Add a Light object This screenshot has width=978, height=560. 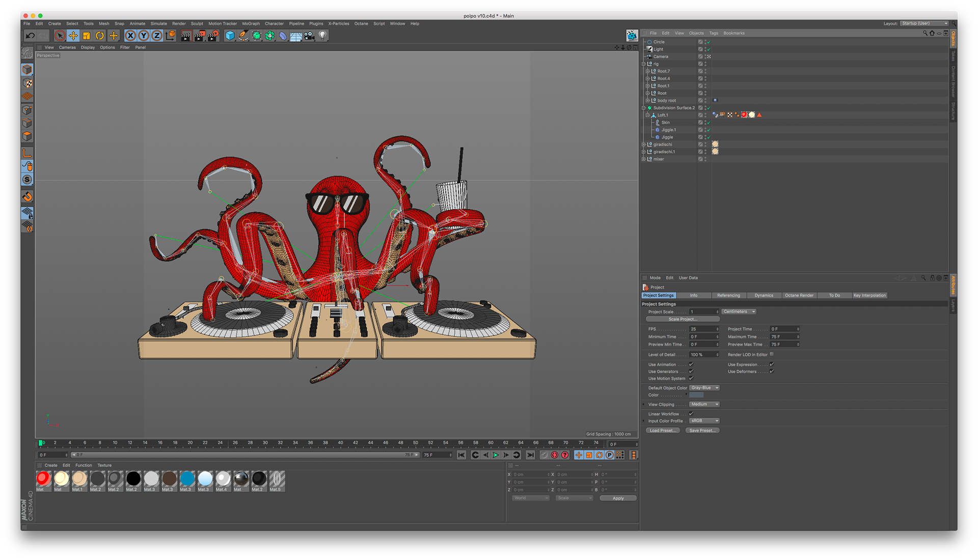pos(322,36)
